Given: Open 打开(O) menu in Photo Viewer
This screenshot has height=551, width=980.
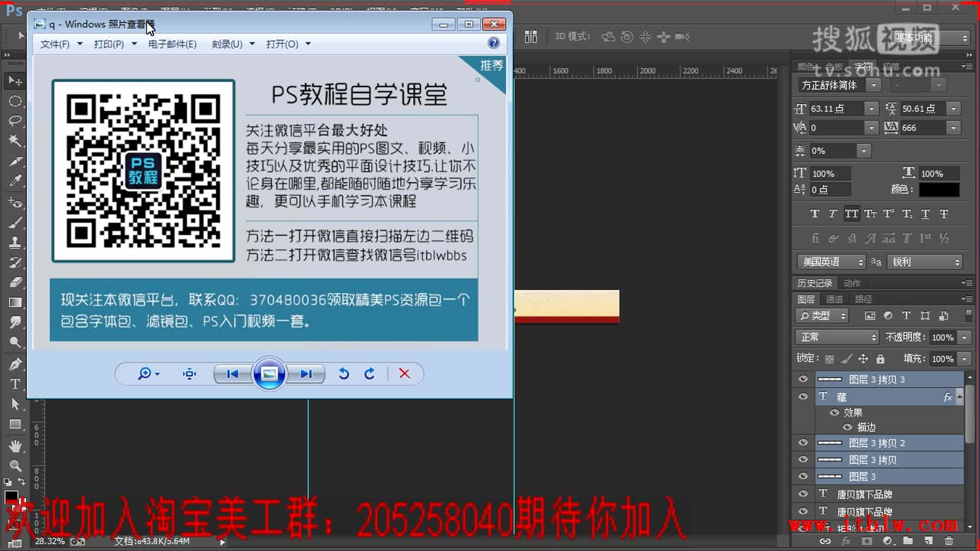Looking at the screenshot, I should tap(288, 44).
